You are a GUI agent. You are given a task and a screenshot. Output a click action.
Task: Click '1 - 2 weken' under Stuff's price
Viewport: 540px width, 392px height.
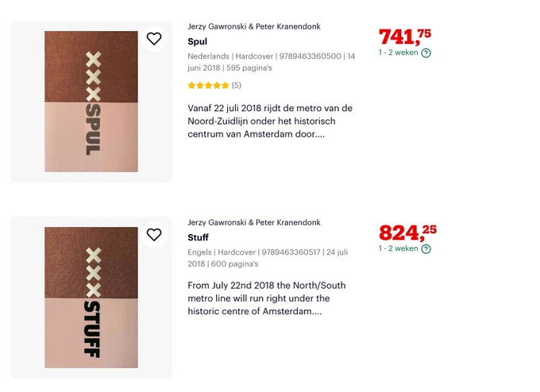point(398,248)
